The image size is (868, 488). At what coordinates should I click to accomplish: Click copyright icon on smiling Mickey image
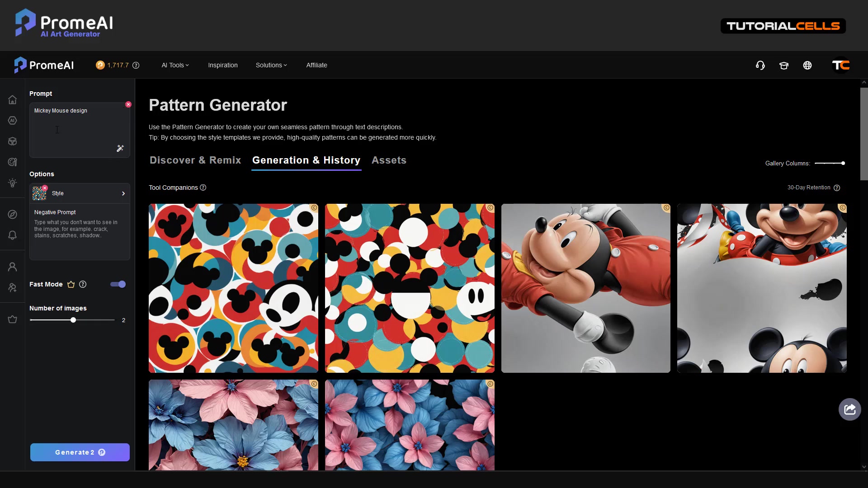coord(842,208)
